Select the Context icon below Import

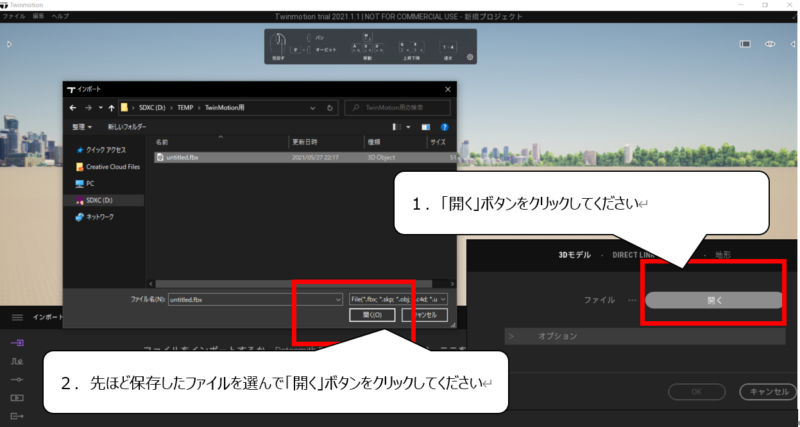(x=17, y=361)
